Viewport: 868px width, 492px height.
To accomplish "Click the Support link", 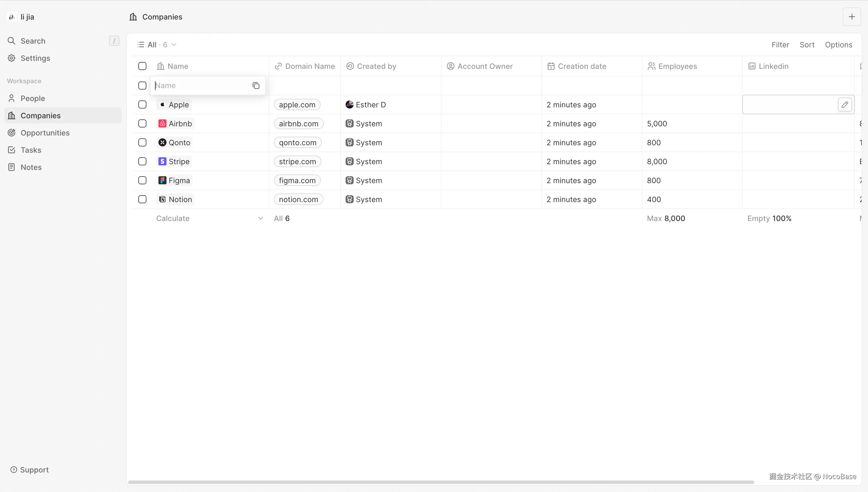I will pyautogui.click(x=29, y=470).
